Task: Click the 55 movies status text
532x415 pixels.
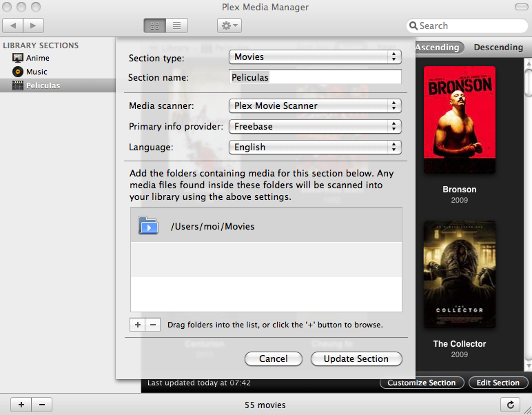Action: click(265, 405)
